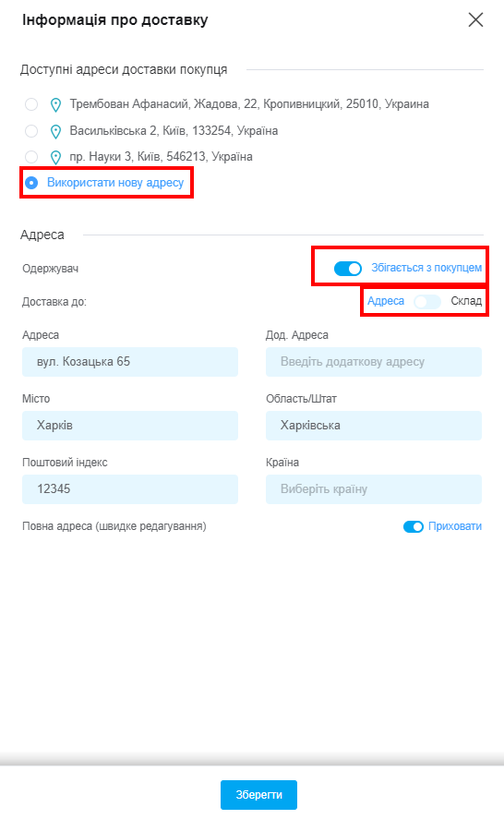Click the Місто field containing Харків
The height and width of the screenshot is (819, 504).
(130, 425)
